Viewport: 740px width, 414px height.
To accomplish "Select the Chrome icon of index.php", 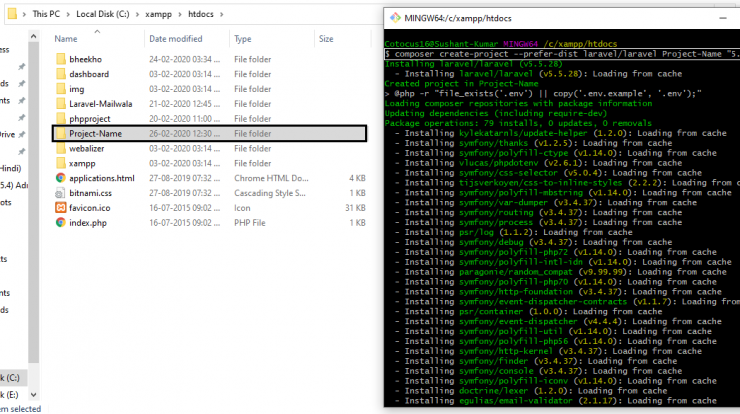I will (x=60, y=223).
